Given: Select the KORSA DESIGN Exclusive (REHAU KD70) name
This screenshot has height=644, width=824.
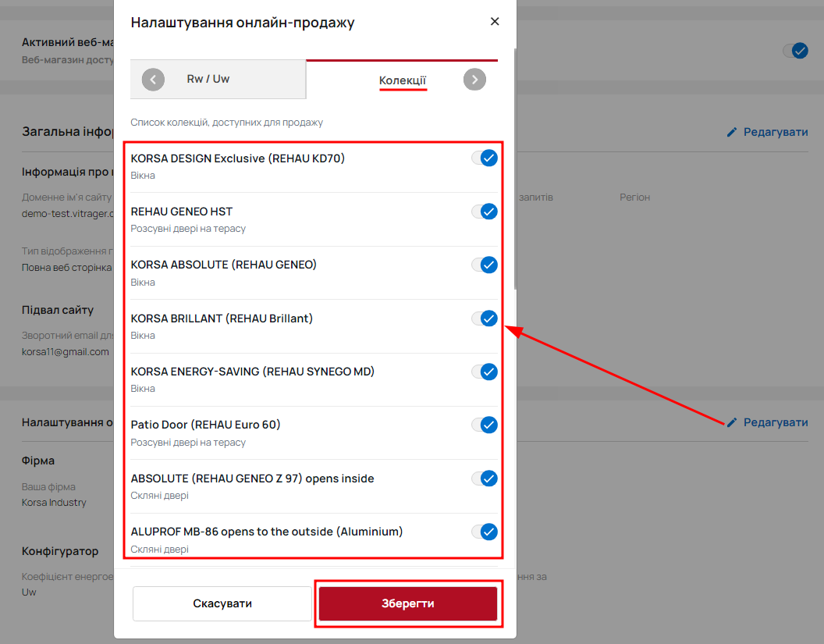Looking at the screenshot, I should tap(237, 158).
